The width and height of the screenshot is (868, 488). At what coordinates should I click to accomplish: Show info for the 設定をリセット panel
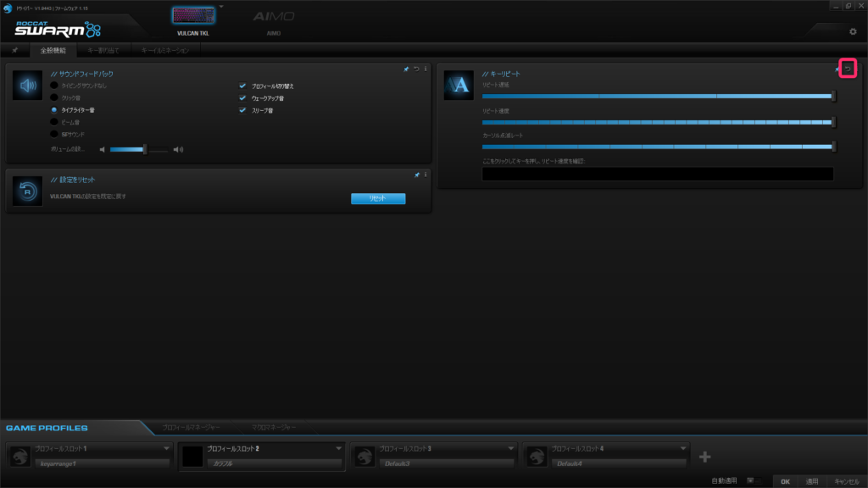pyautogui.click(x=426, y=175)
